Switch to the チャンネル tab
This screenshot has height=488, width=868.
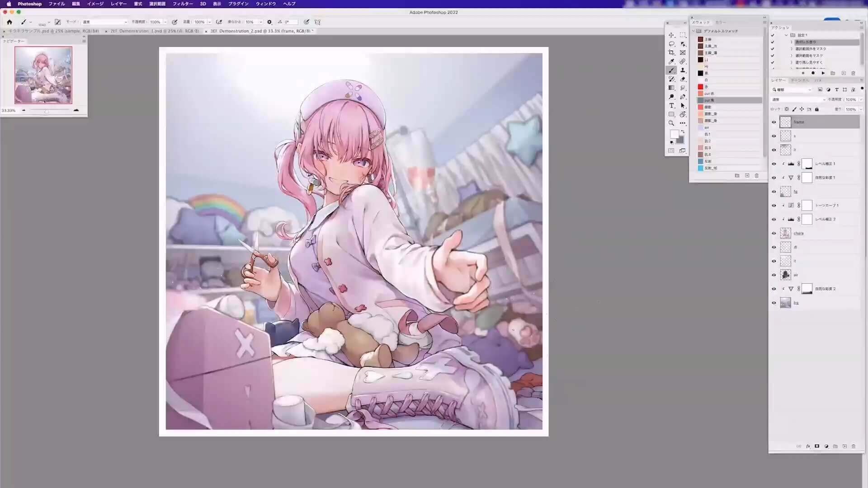(x=800, y=80)
